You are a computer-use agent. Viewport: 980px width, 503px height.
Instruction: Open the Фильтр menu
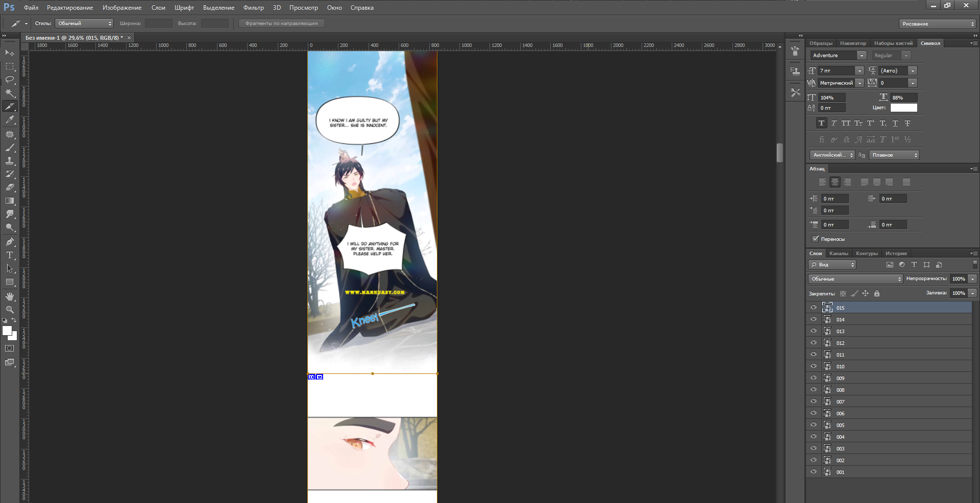coord(254,8)
